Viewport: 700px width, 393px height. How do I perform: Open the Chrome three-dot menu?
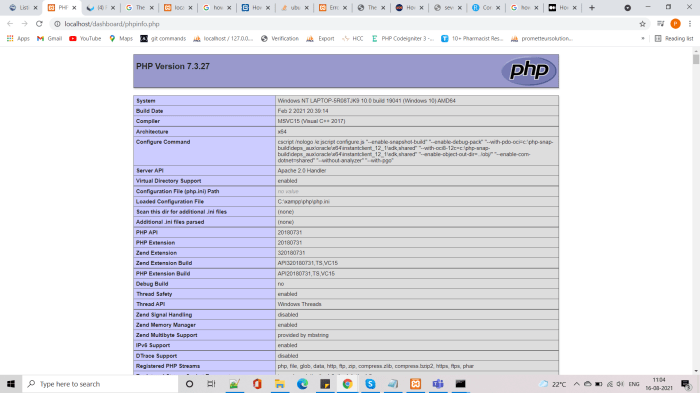(x=690, y=24)
